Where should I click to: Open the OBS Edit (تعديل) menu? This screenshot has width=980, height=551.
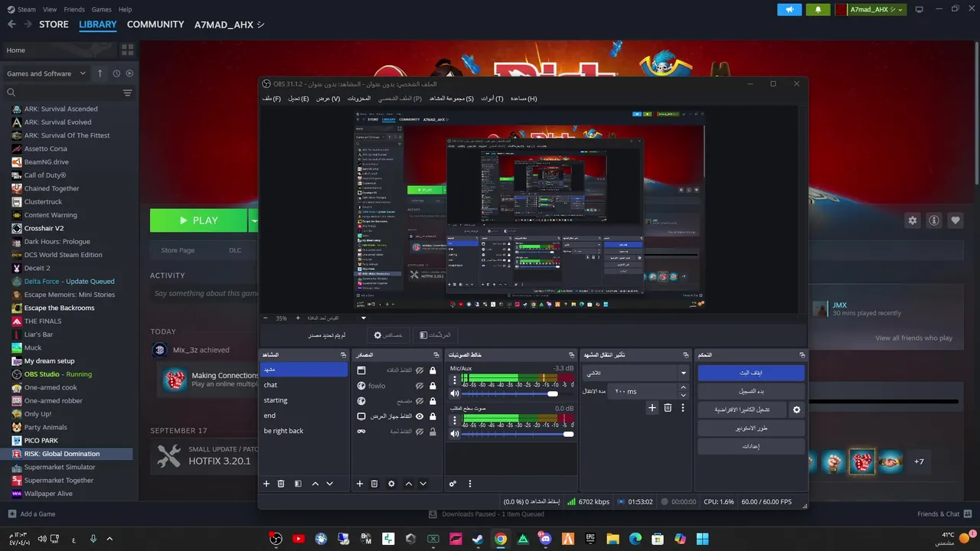[x=299, y=99]
